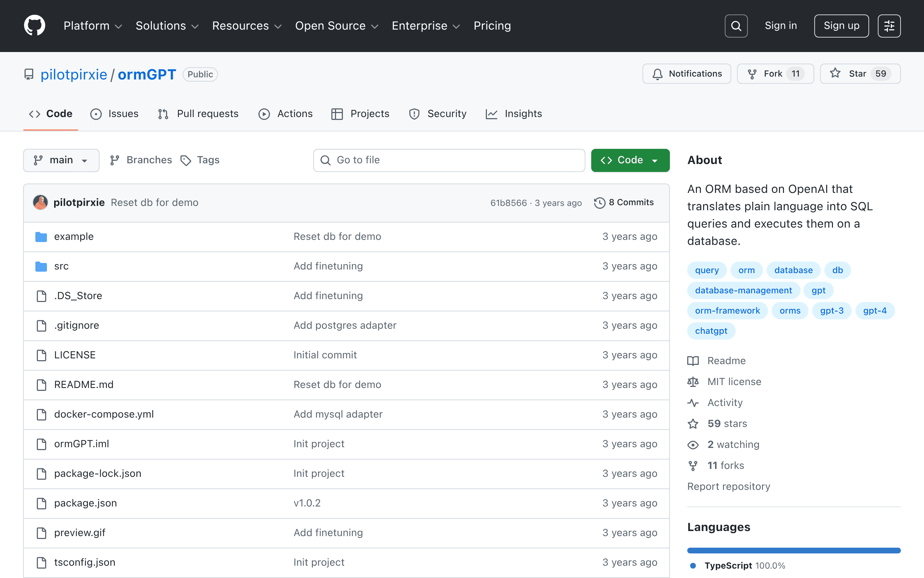The height and width of the screenshot is (578, 924).
Task: Click the database-management topic tag
Action: 744,290
